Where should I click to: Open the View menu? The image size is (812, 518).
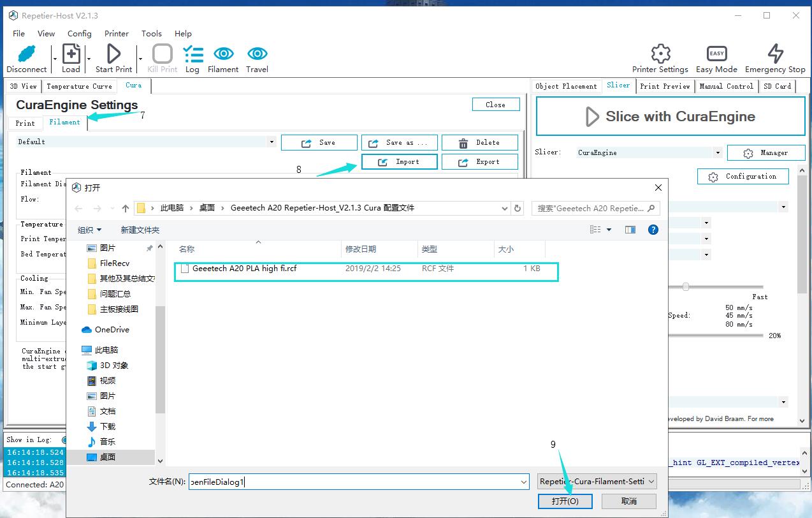(x=46, y=33)
